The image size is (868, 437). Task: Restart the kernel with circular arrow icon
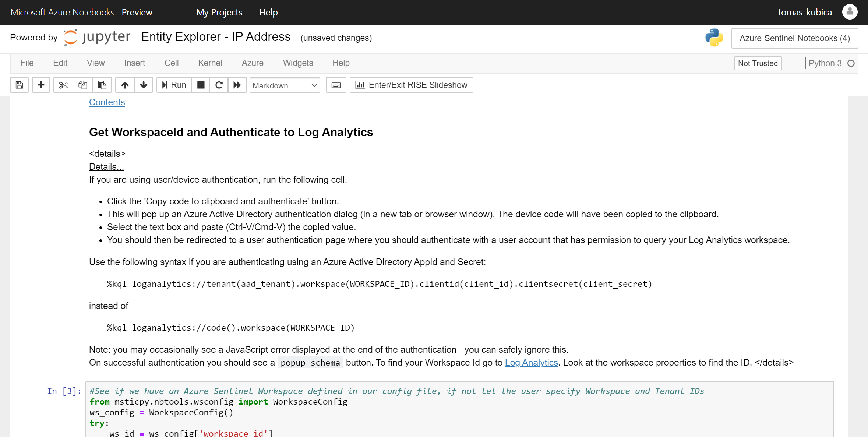(219, 85)
